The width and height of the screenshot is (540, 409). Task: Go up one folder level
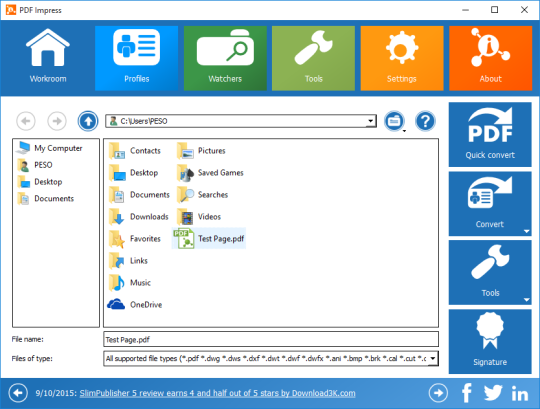point(88,121)
